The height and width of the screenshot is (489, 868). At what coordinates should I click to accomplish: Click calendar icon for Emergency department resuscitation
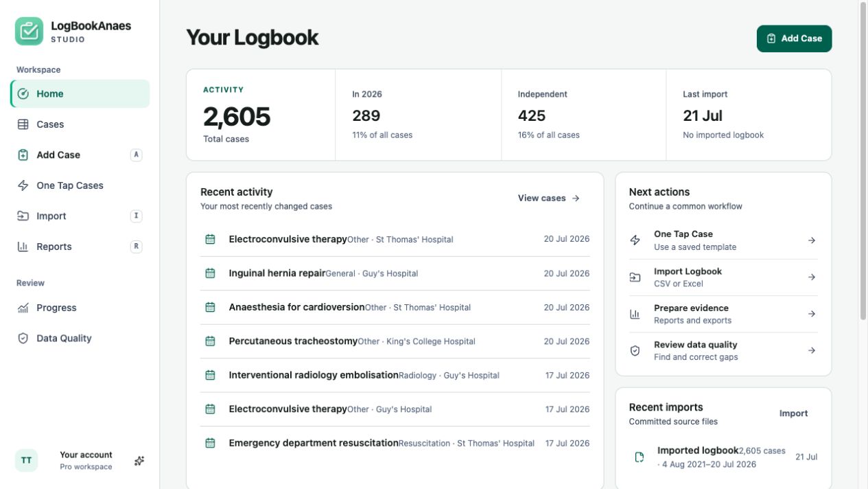(x=210, y=444)
